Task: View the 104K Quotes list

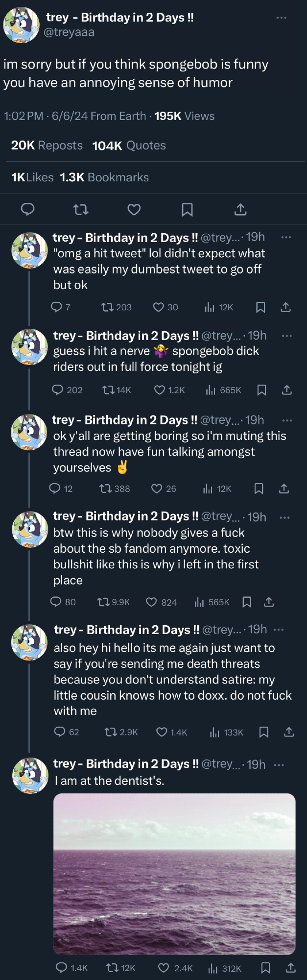Action: coord(129,146)
